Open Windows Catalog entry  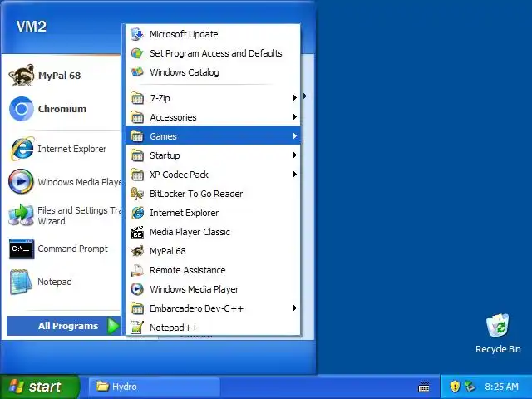pyautogui.click(x=213, y=72)
